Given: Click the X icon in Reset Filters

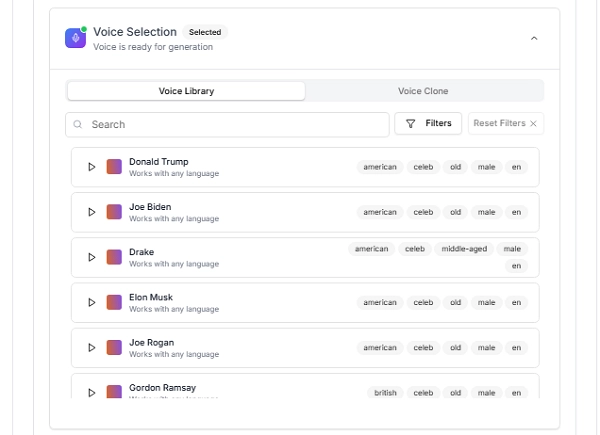Looking at the screenshot, I should click(x=533, y=123).
